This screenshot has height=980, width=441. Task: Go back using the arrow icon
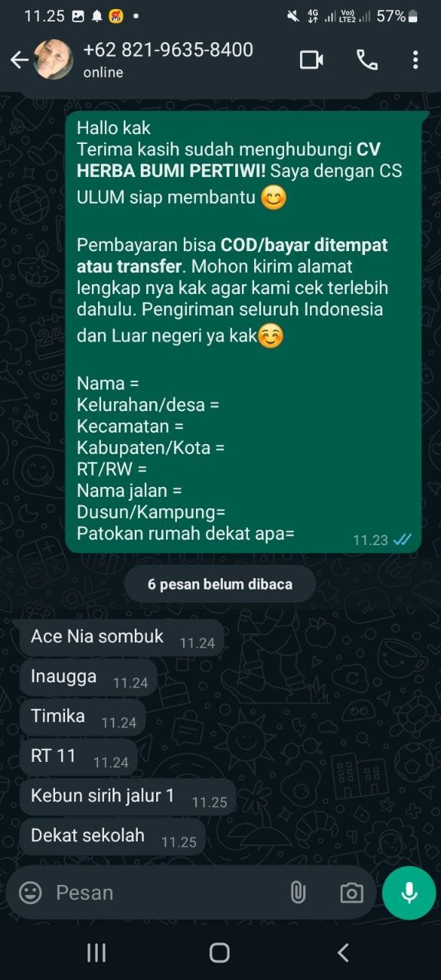click(x=18, y=60)
